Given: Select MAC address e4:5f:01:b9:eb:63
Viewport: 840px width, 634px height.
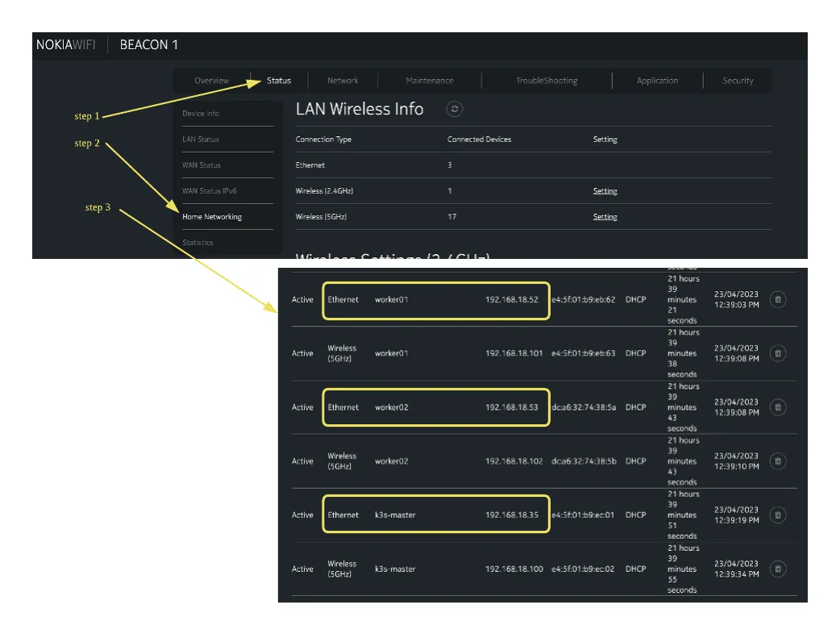Looking at the screenshot, I should (584, 353).
